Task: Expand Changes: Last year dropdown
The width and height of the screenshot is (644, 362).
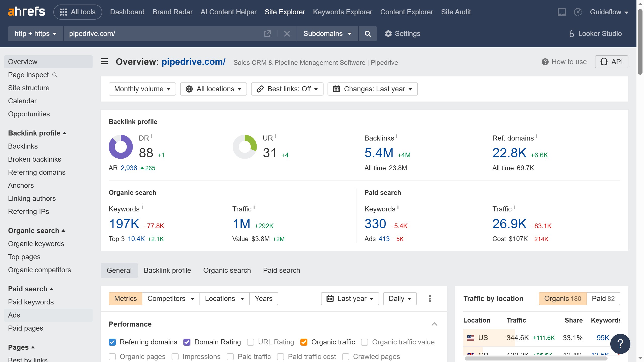Action: click(x=372, y=89)
